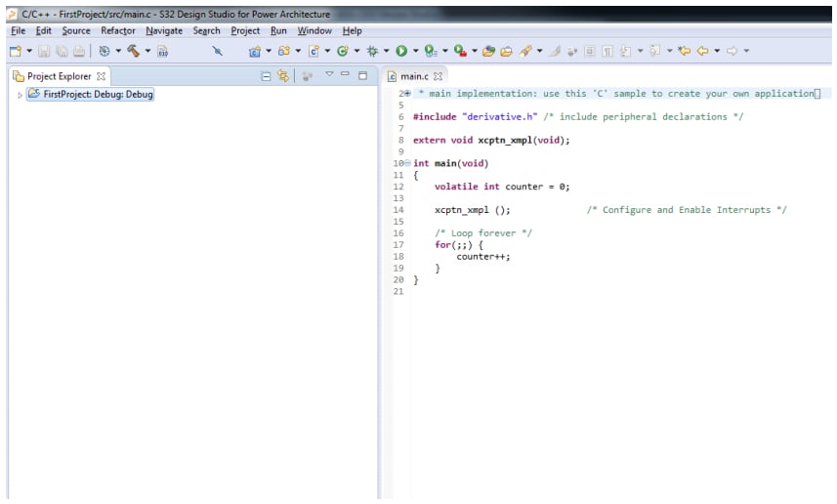Open the Refactor menu
The width and height of the screenshot is (837, 504).
117,30
